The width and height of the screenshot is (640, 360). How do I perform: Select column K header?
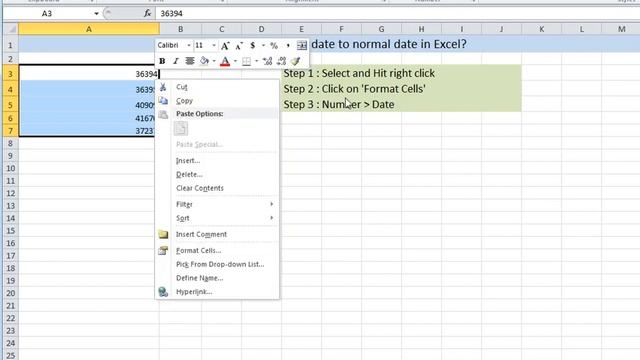click(542, 29)
